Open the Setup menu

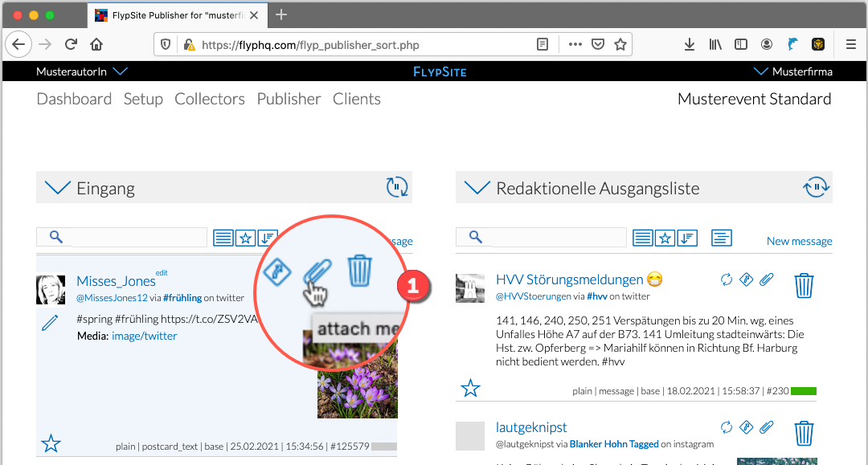143,99
